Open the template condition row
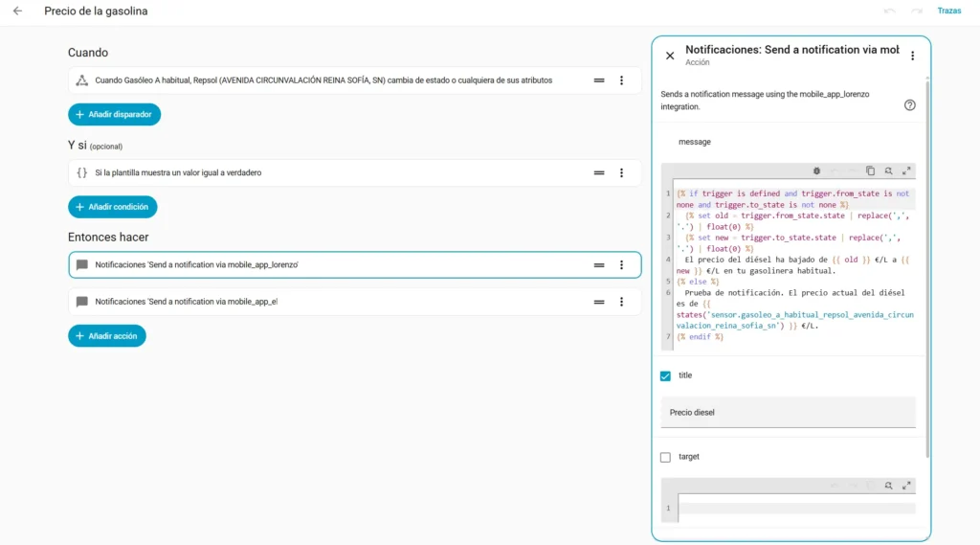Screen dimensions: 980x545 coord(354,172)
